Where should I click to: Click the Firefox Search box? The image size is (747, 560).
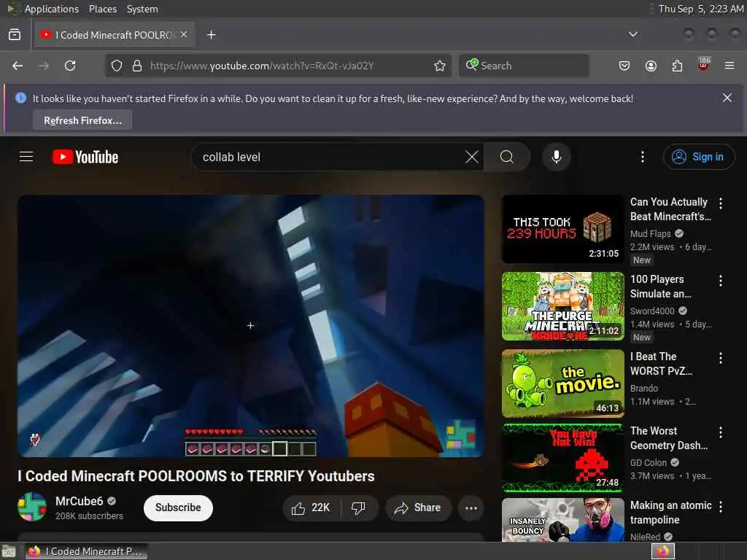click(524, 66)
